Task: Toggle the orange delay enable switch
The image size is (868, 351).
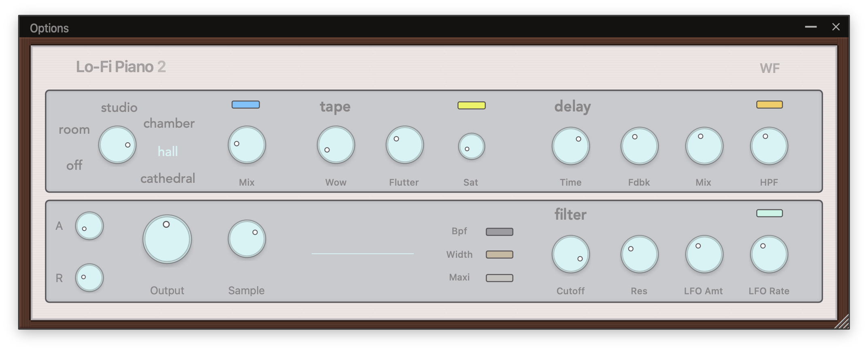Action: click(770, 105)
